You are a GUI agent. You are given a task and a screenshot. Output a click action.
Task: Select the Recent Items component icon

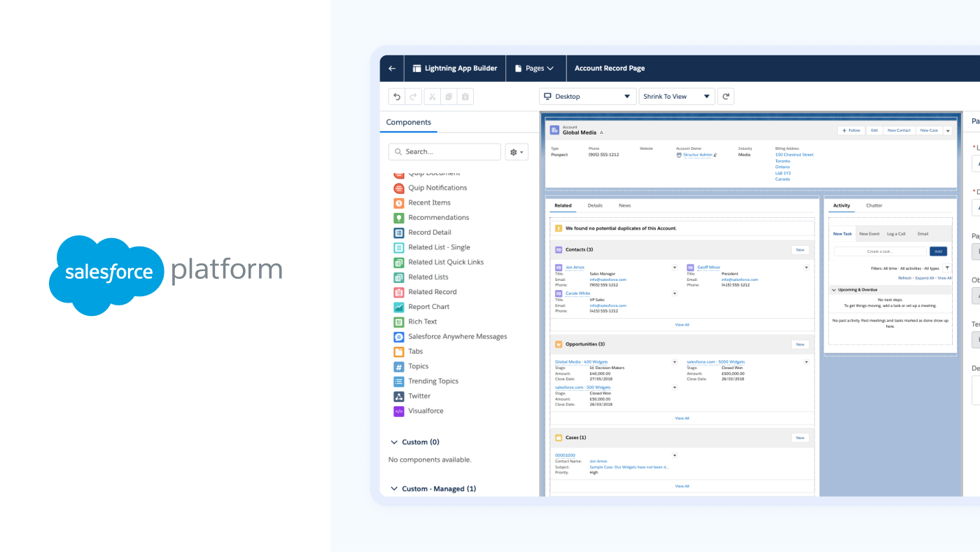coord(398,202)
